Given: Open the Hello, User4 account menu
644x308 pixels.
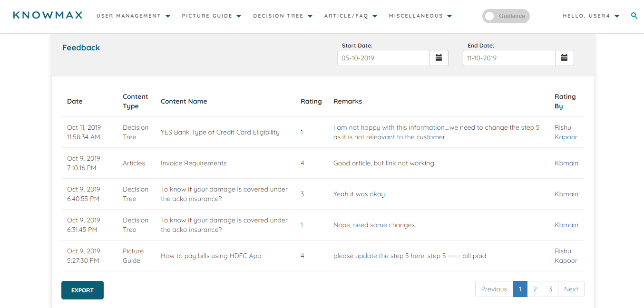Looking at the screenshot, I should 591,16.
